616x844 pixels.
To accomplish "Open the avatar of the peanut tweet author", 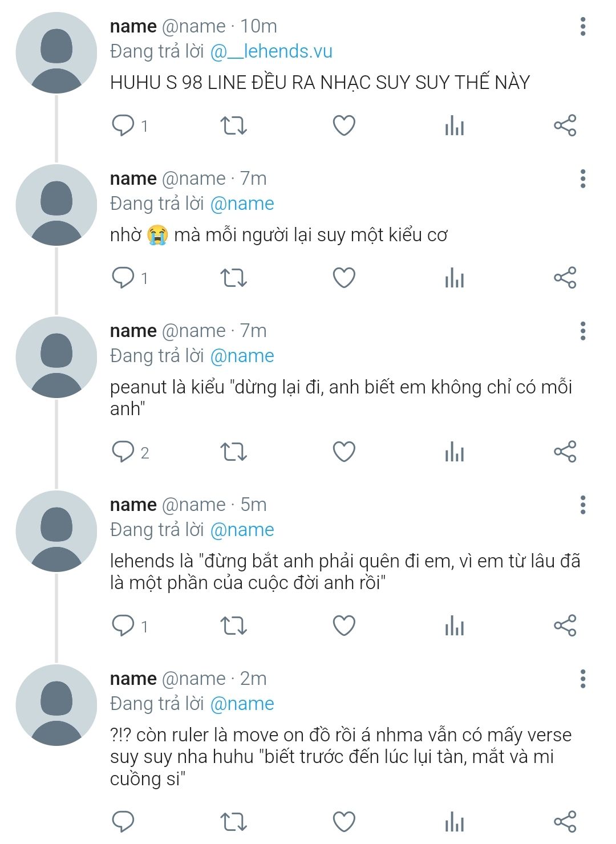I will point(56,357).
